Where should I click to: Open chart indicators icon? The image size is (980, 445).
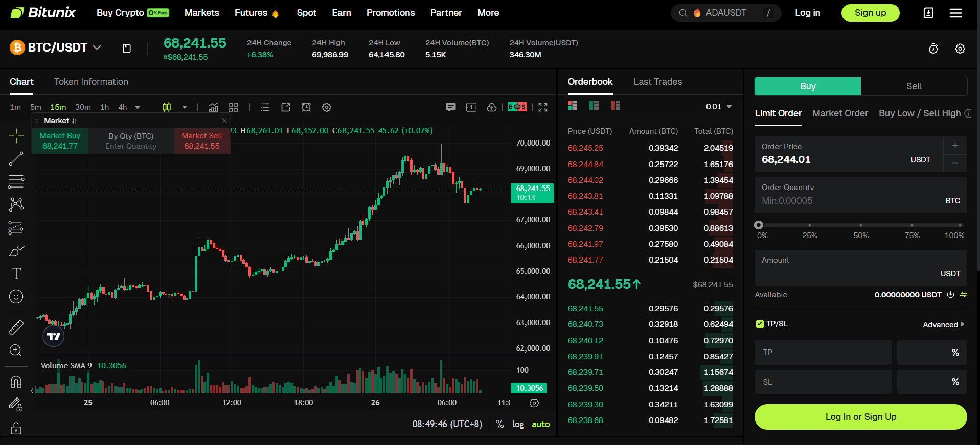tap(213, 107)
